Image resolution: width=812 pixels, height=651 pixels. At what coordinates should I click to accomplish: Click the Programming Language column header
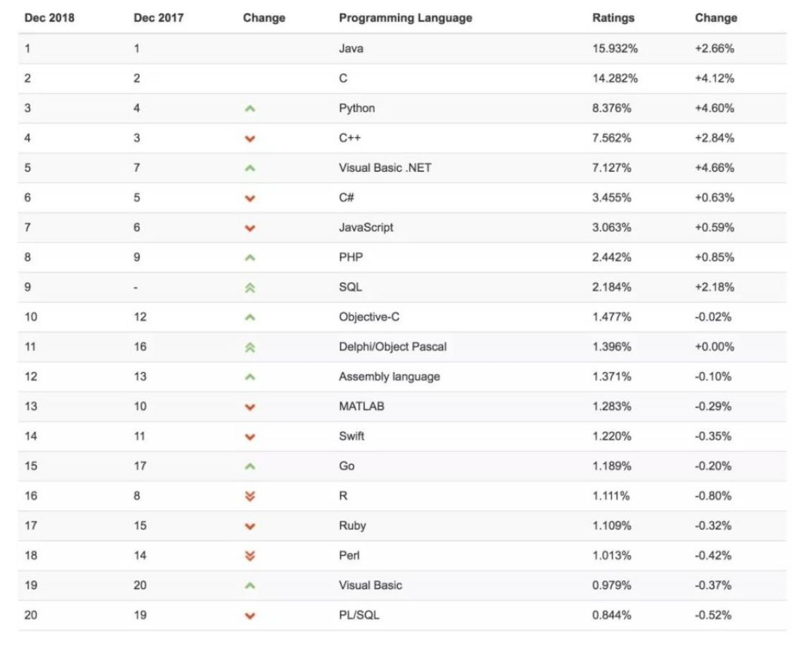405,17
